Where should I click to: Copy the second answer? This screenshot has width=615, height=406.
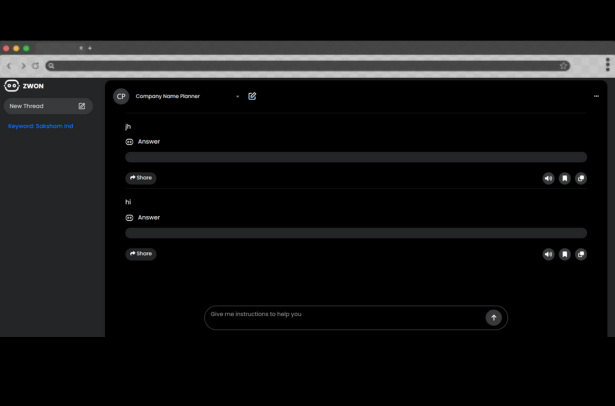pos(581,254)
